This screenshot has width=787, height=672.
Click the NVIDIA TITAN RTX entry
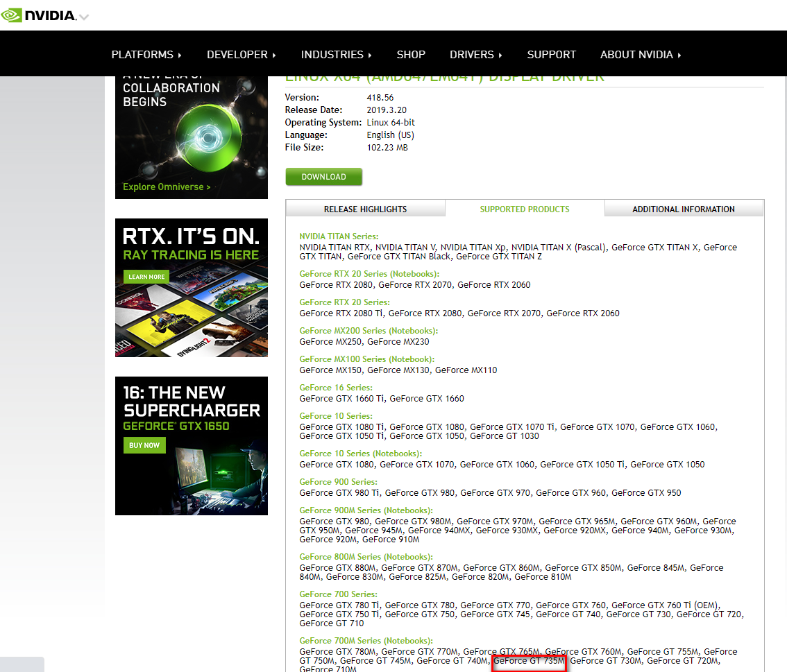coord(335,248)
